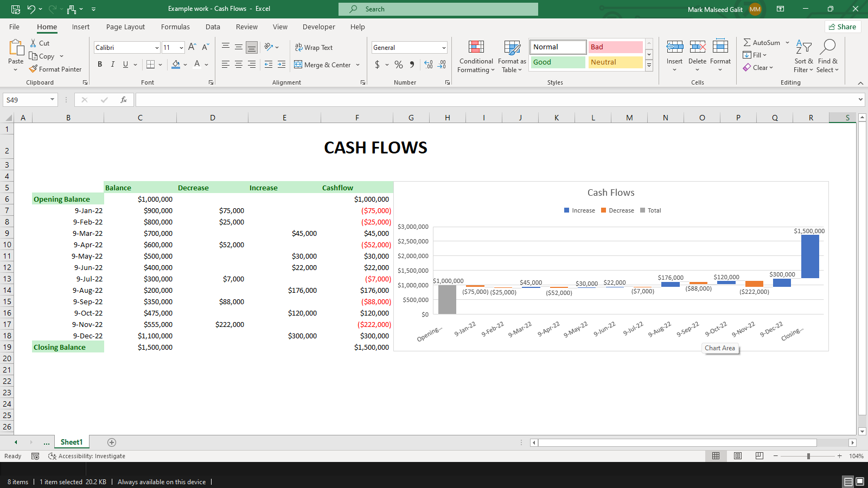Toggle Wrap Text
Image resolution: width=868 pixels, height=488 pixels.
click(314, 48)
